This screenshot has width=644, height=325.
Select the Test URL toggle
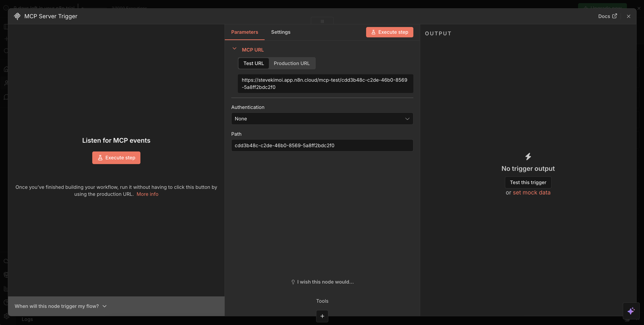(254, 63)
